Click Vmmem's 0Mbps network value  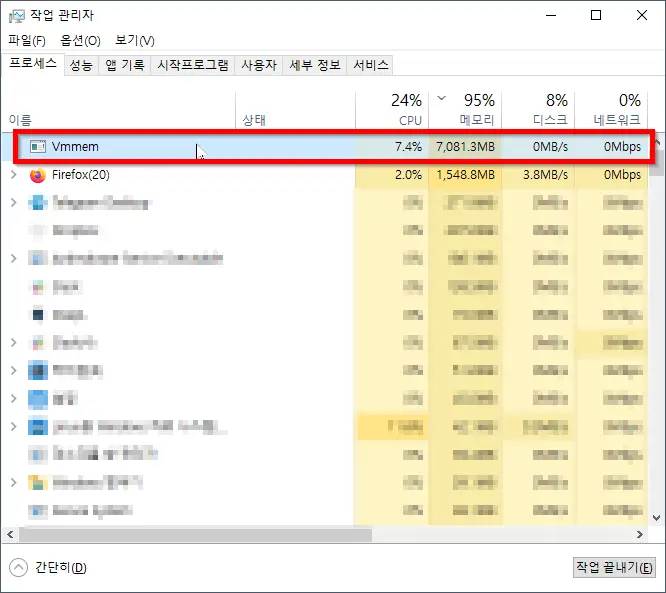622,147
